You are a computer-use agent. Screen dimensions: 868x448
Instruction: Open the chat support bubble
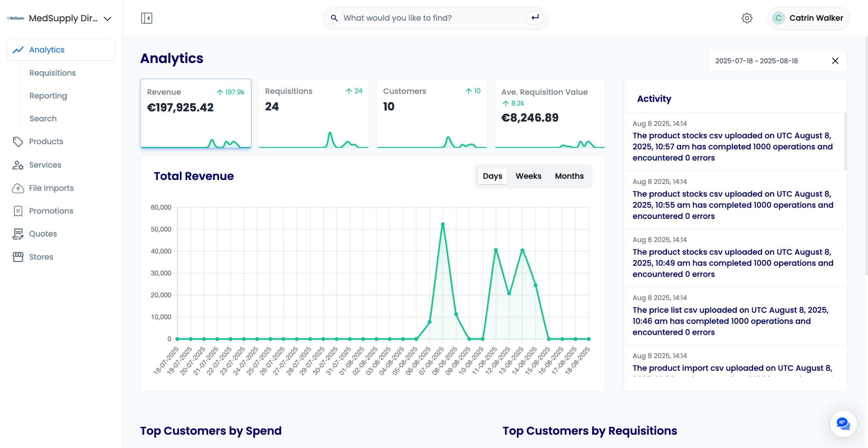(x=843, y=424)
